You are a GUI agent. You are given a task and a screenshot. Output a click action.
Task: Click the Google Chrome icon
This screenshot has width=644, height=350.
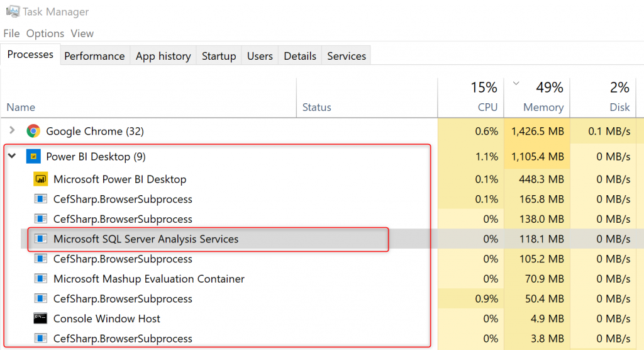33,132
